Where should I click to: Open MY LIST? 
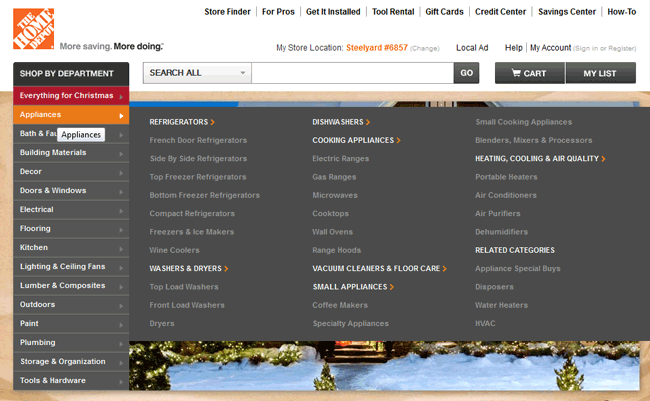click(x=601, y=73)
